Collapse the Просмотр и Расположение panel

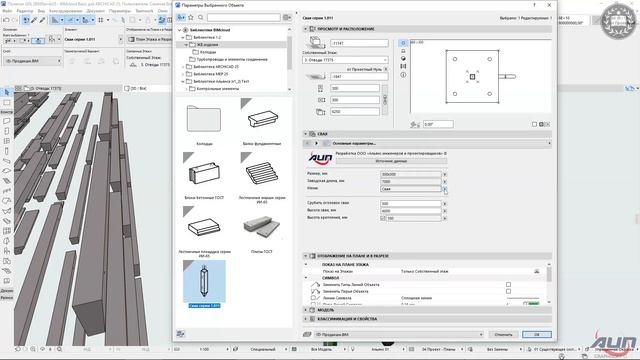[x=305, y=29]
